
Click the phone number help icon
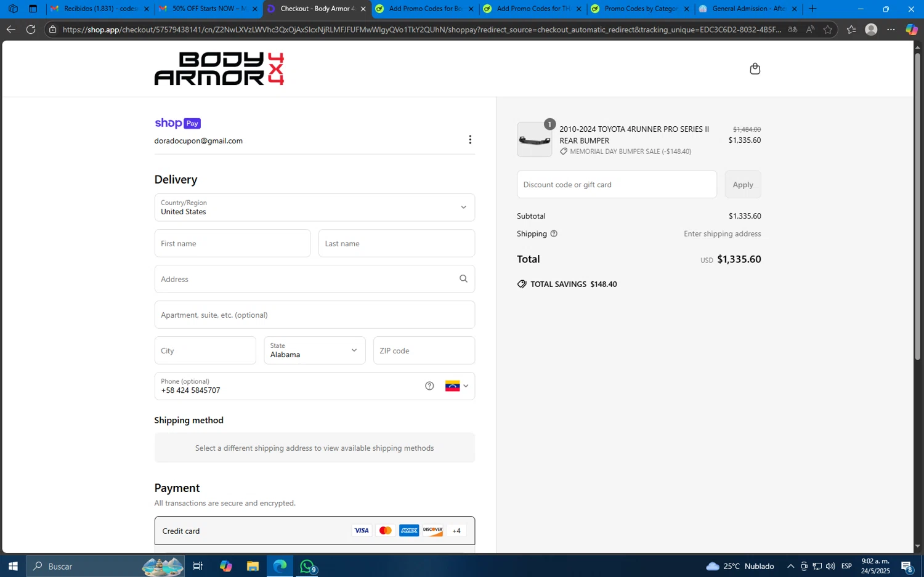(x=429, y=386)
